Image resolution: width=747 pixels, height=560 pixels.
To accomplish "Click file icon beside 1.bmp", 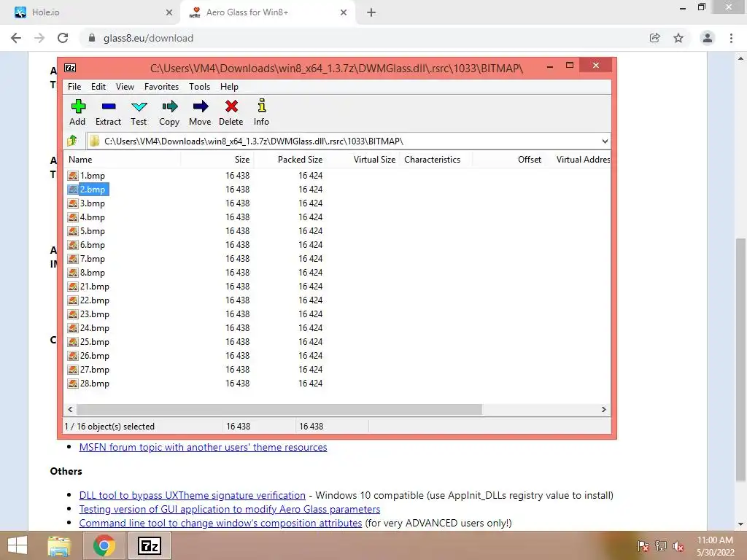I will pos(73,176).
